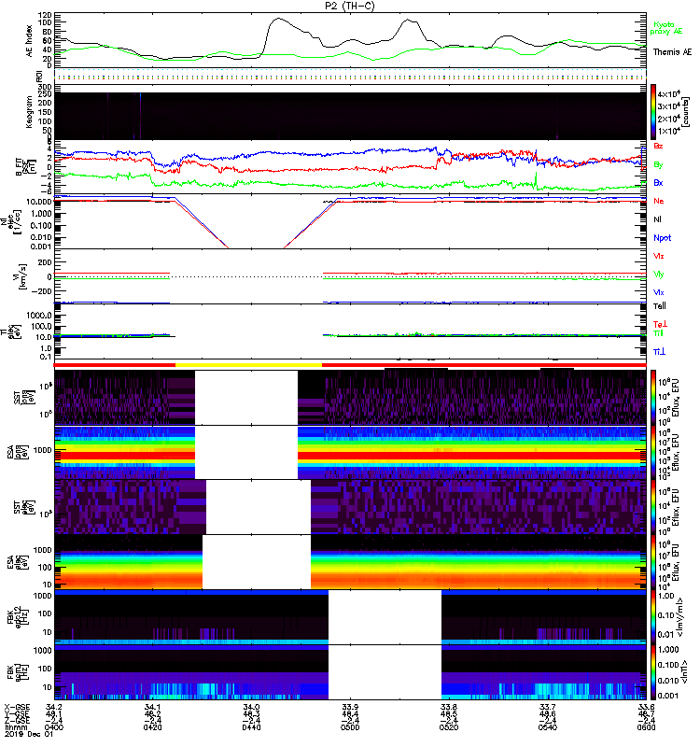
Task: Click the X-GSE value '34.2'
Action: (x=54, y=707)
